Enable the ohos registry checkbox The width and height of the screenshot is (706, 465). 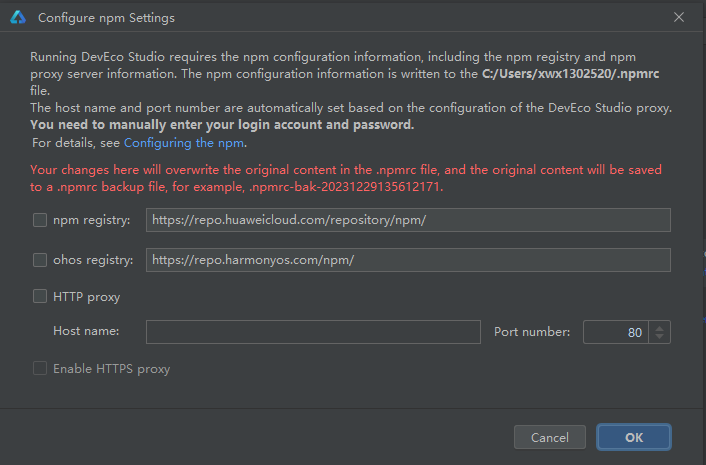[x=40, y=260]
